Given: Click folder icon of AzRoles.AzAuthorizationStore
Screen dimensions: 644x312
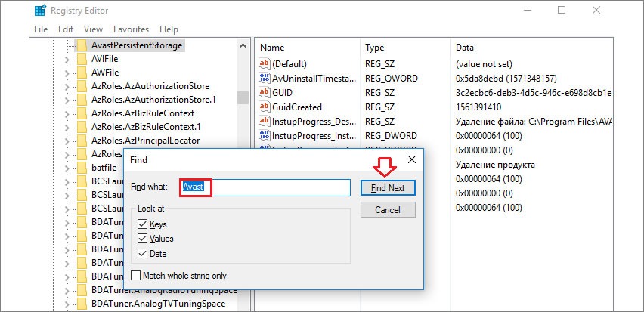Looking at the screenshot, I should click(x=82, y=86).
